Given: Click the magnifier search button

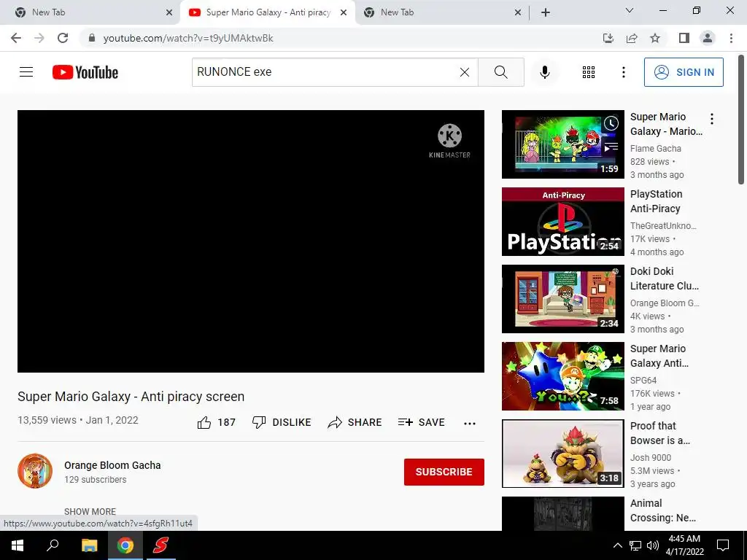Looking at the screenshot, I should (x=500, y=72).
